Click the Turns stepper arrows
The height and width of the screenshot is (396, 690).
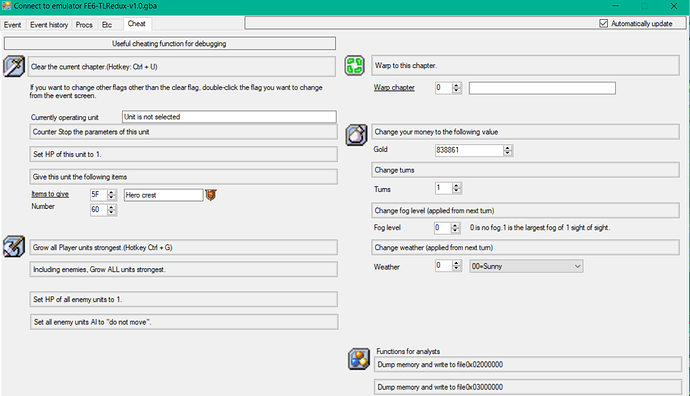[457, 188]
